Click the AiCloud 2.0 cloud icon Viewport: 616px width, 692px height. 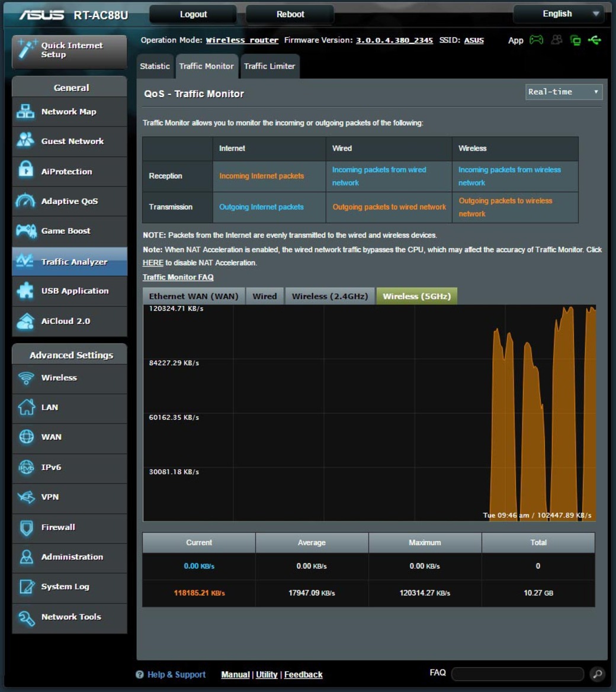click(25, 321)
